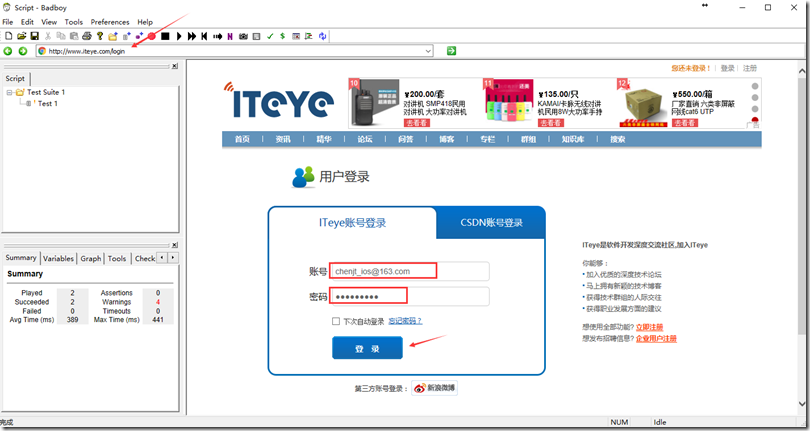Click the blue 登录 button

coord(367,348)
